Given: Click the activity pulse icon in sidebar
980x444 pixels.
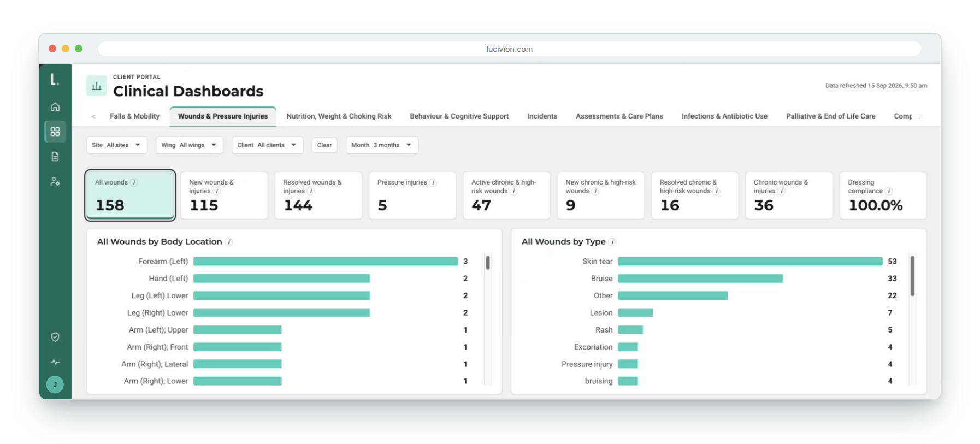Looking at the screenshot, I should pos(55,362).
